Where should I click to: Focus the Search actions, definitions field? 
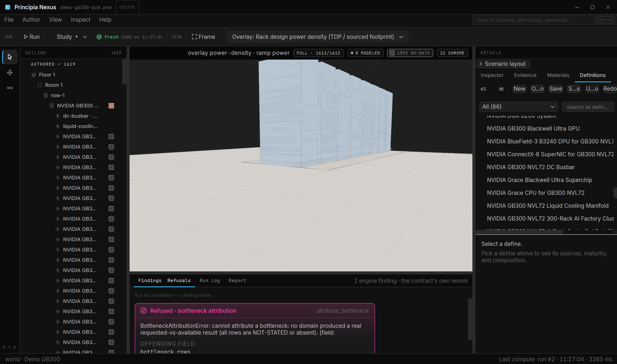tap(544, 20)
